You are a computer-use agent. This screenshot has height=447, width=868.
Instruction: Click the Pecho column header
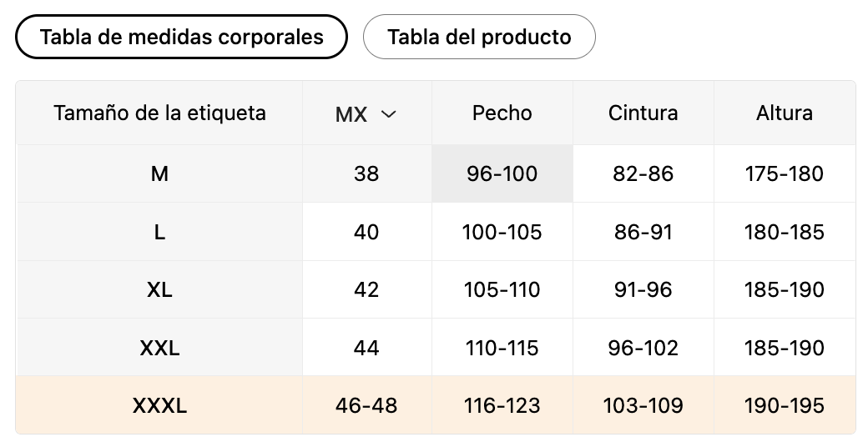[x=502, y=113]
